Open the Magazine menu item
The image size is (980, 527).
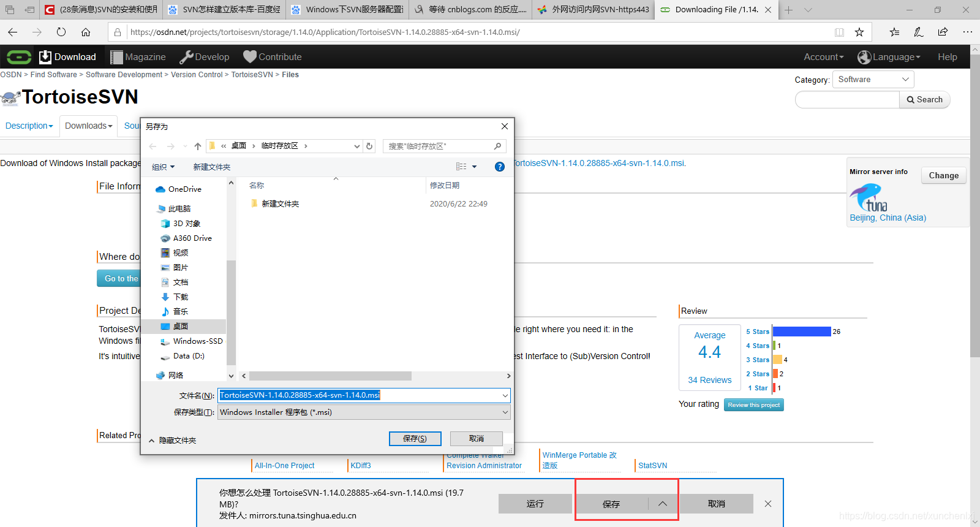(138, 57)
